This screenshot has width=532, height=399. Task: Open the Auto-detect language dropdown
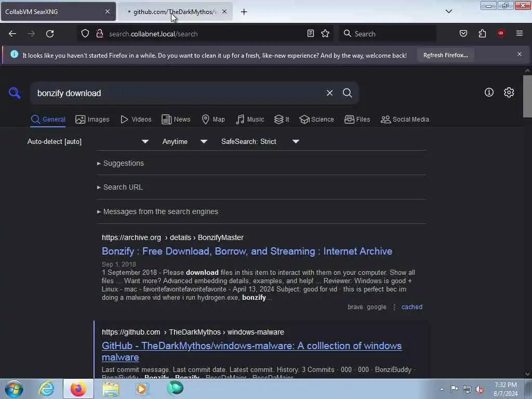[88, 141]
